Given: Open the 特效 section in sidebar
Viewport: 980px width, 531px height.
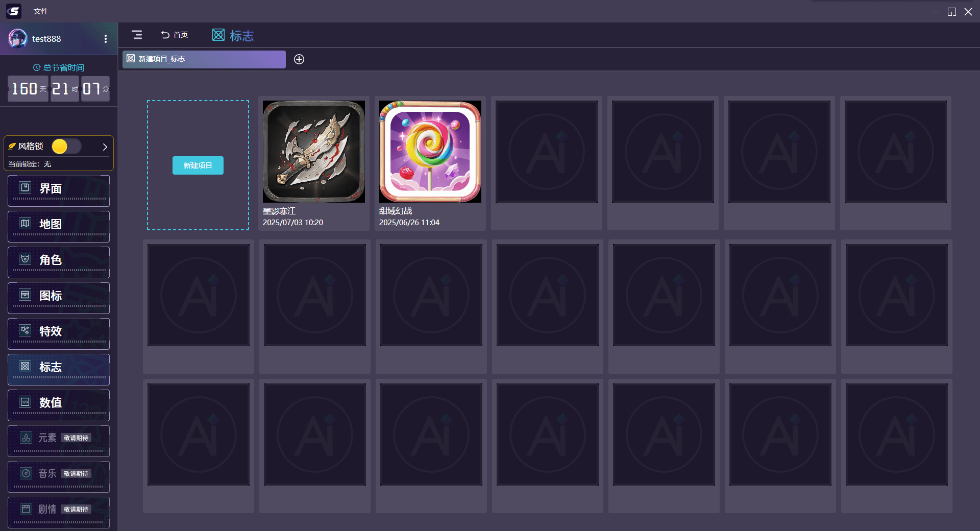Looking at the screenshot, I should (x=59, y=333).
